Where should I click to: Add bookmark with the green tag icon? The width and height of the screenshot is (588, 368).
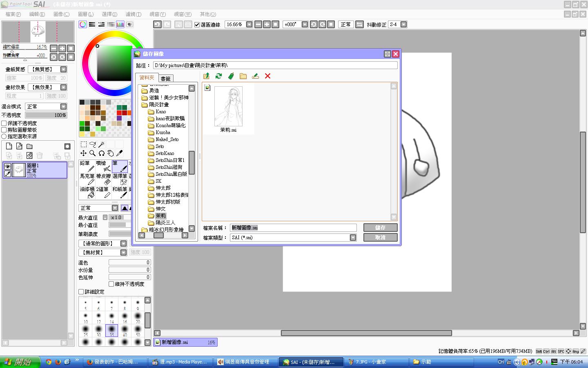(x=231, y=76)
